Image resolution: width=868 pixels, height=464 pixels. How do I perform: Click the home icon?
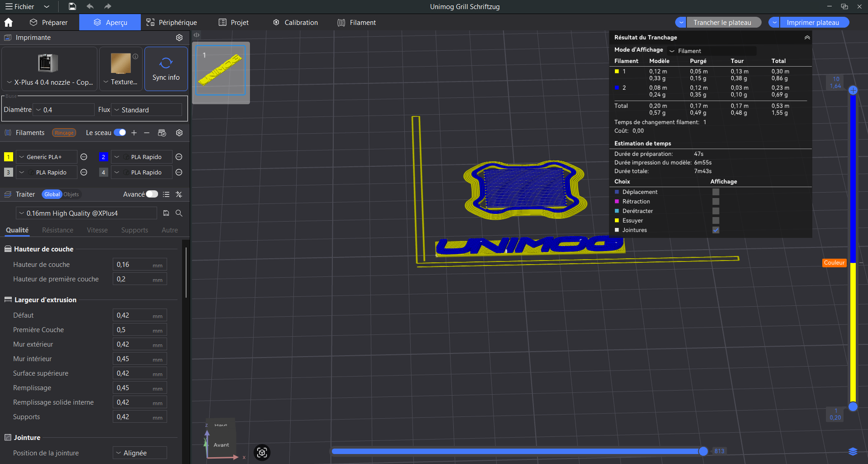[9, 23]
